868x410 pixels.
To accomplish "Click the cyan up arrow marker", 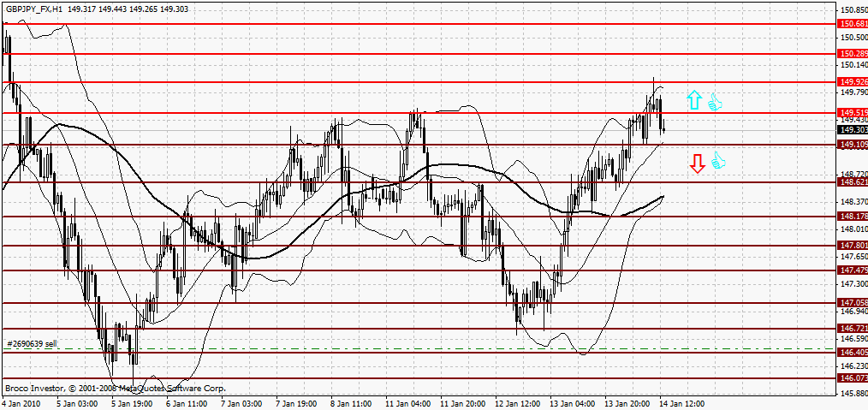I will 694,101.
